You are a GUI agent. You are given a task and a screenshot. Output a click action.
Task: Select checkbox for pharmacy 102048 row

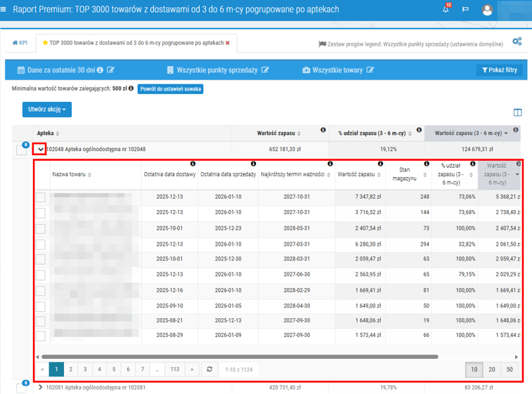click(22, 150)
